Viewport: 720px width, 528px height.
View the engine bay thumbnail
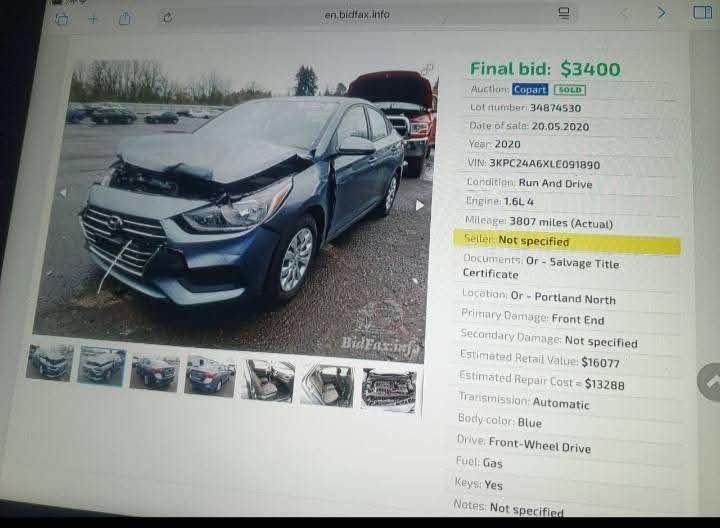coord(389,391)
